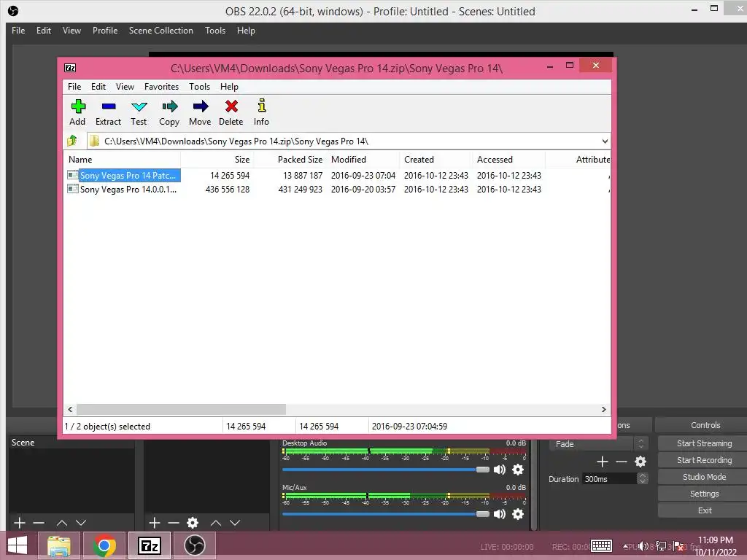Mute Mic/Aux speaker icon in OBS
The height and width of the screenshot is (560, 747).
pyautogui.click(x=499, y=514)
